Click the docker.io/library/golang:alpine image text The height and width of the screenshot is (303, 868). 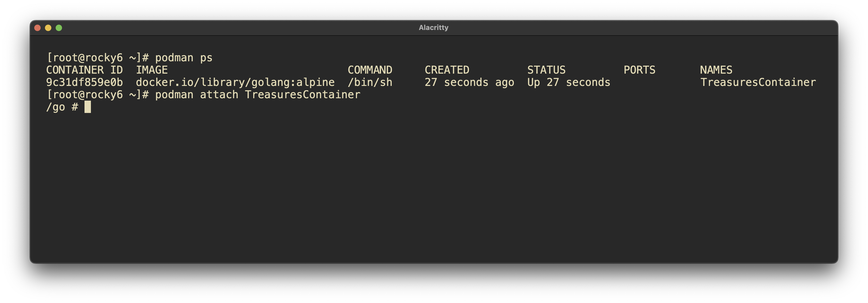pos(235,82)
